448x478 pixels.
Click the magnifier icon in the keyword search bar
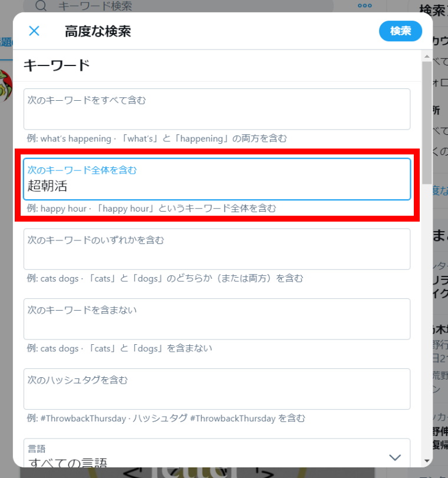pos(41,5)
